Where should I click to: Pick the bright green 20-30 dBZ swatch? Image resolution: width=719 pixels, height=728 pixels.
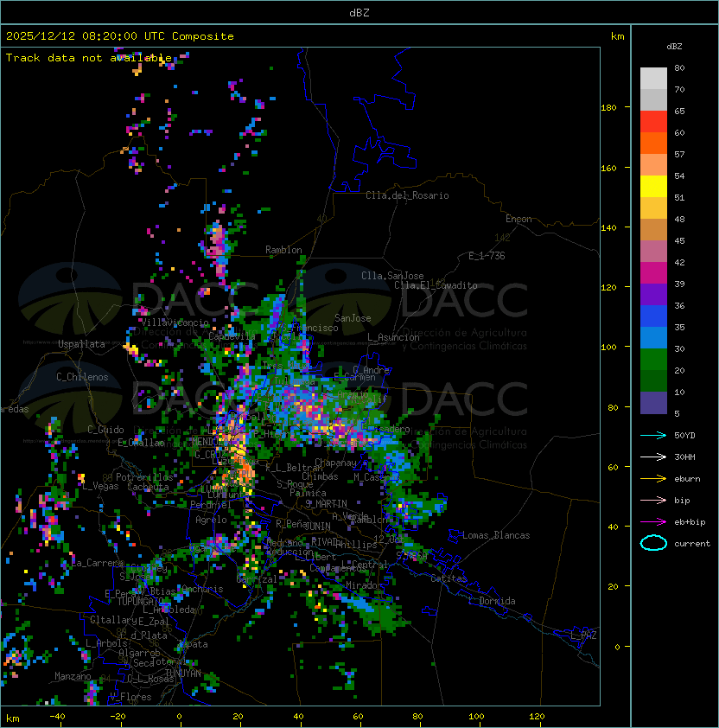coord(653,360)
